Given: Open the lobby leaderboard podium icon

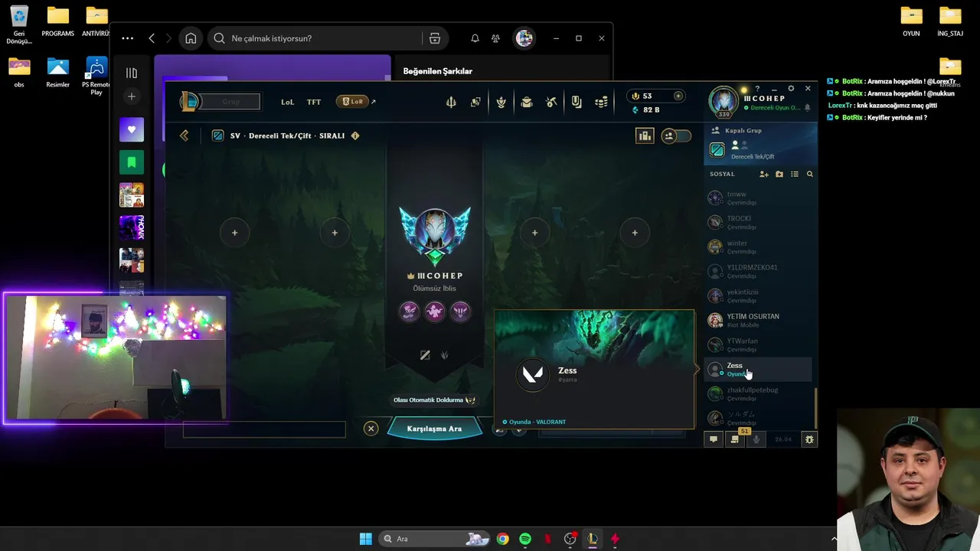Looking at the screenshot, I should 645,135.
